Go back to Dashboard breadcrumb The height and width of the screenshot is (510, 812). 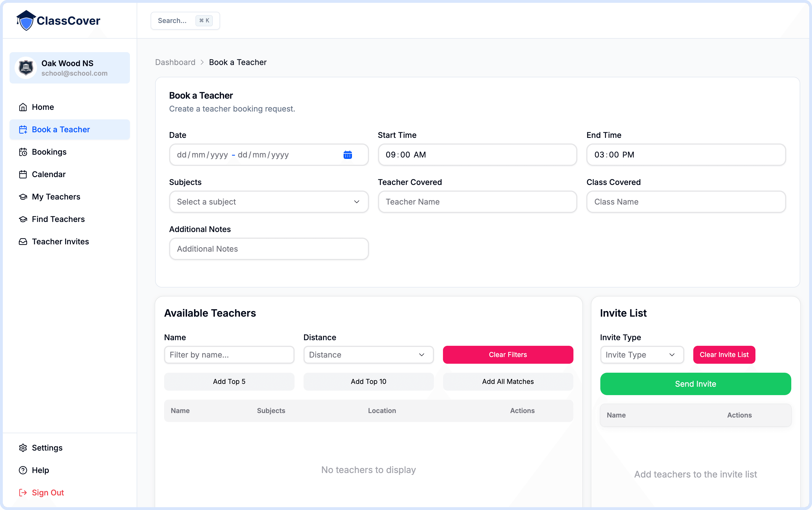click(175, 62)
